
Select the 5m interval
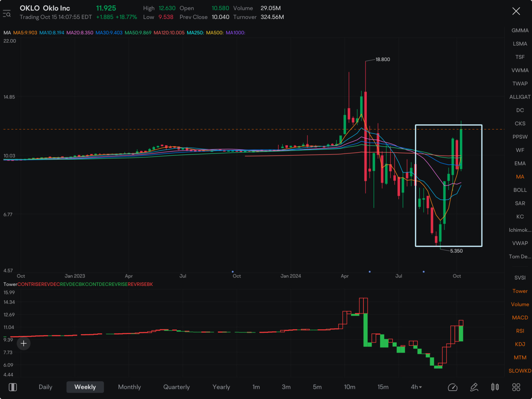[317, 387]
